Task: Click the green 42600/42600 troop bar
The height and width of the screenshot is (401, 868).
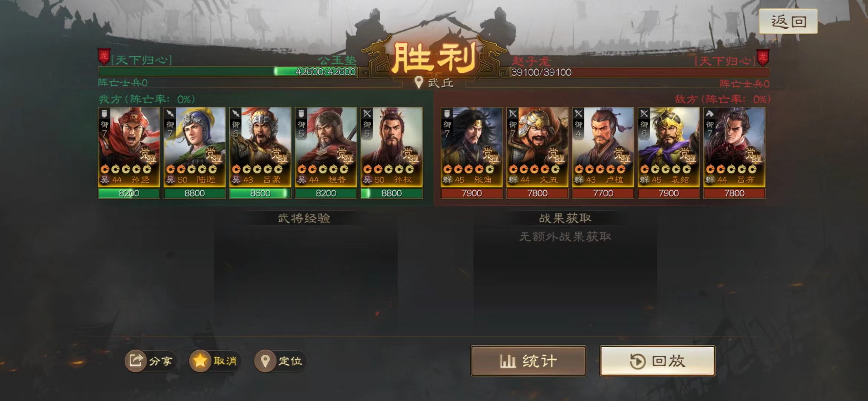Action: (x=228, y=72)
